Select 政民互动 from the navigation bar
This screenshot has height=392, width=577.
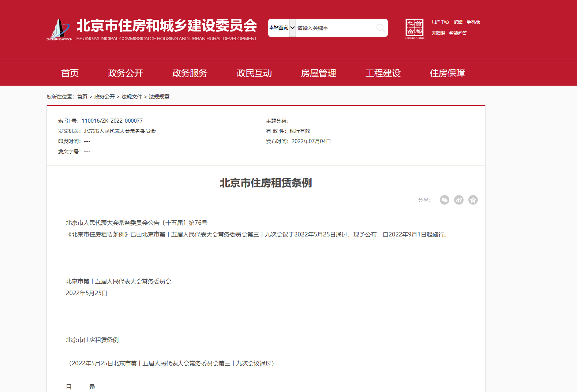click(254, 73)
